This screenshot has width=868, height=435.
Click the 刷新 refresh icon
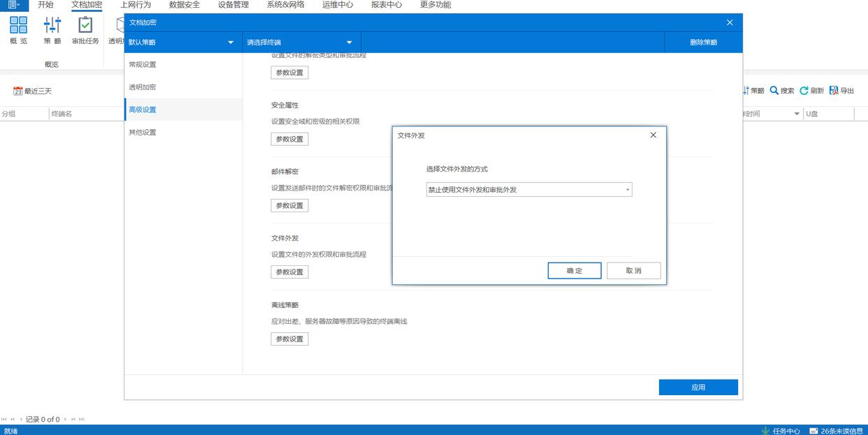pos(804,91)
